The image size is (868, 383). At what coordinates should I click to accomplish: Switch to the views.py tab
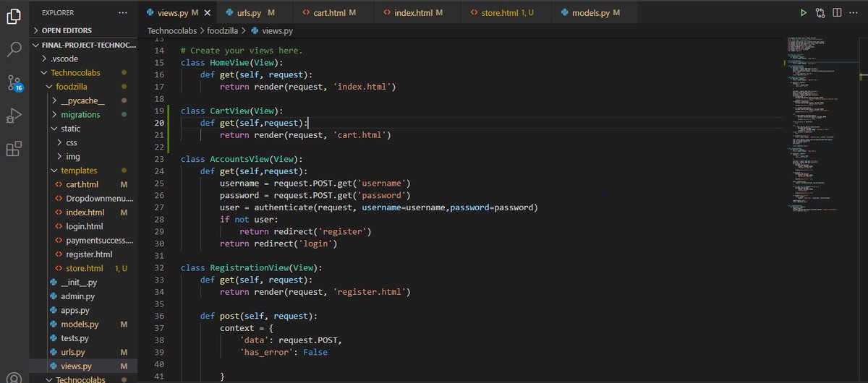click(177, 12)
